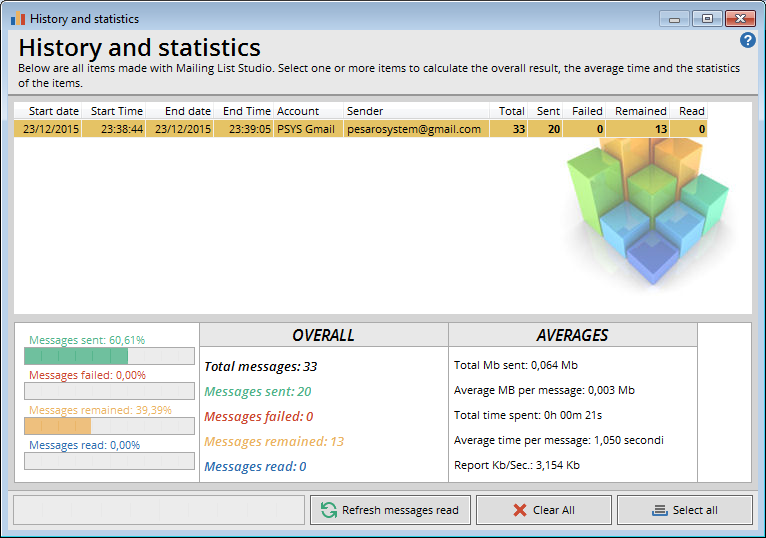Click the Remained column header
The height and width of the screenshot is (538, 766).
(x=640, y=111)
